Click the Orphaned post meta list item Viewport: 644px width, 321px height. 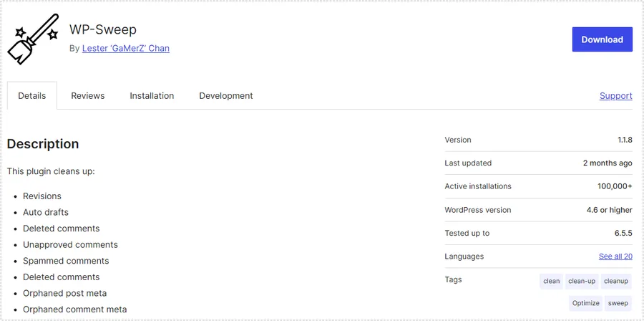(x=65, y=294)
